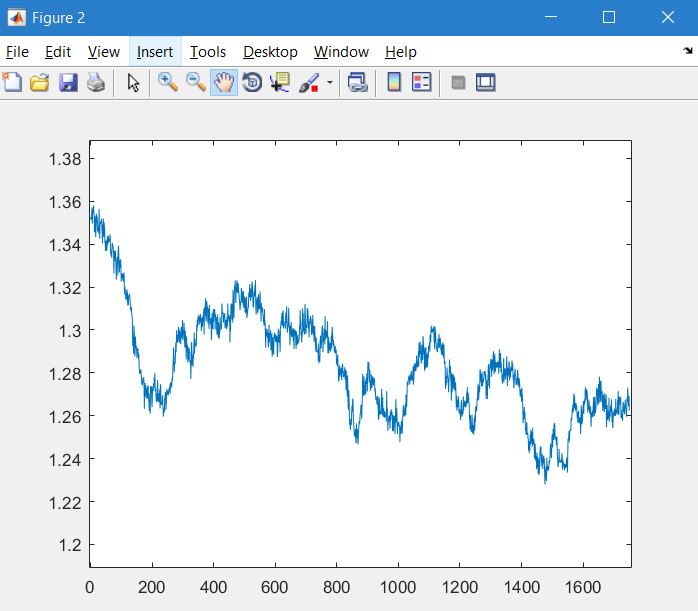Expand the Brush tool color dropdown arrow
Screen dimensions: 698x611
[x=330, y=82]
